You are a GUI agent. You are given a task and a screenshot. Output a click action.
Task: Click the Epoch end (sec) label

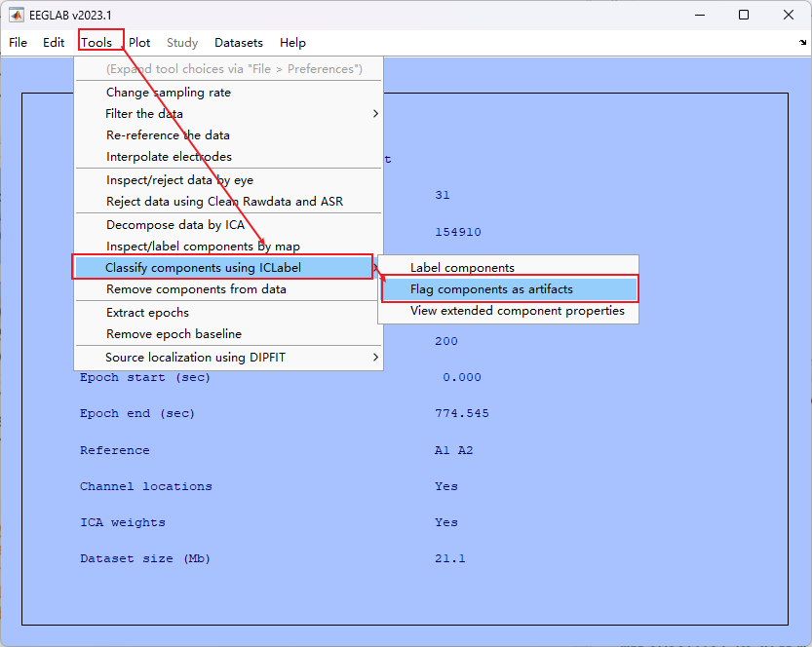137,413
